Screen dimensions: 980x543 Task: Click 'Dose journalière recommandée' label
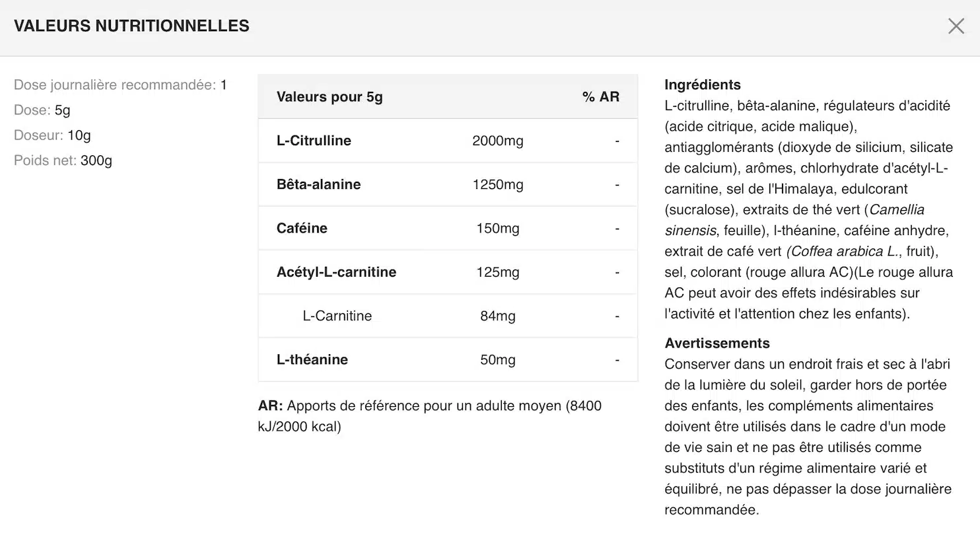(115, 85)
